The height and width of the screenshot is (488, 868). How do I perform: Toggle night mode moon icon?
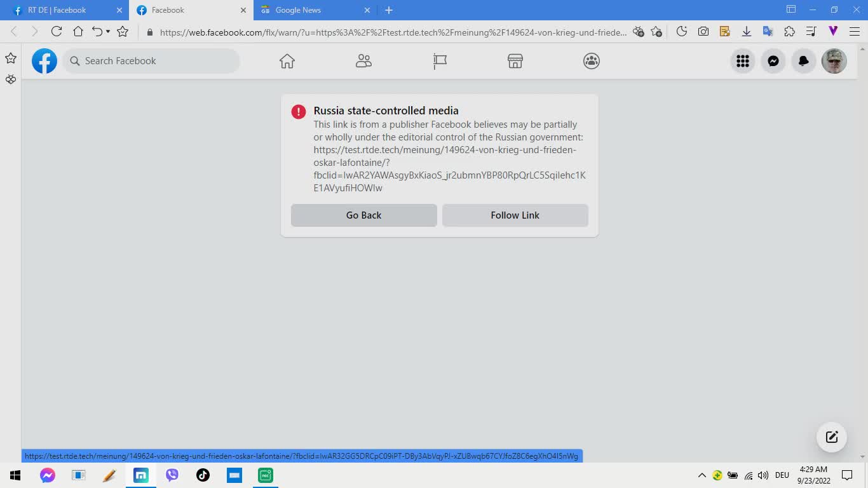tap(682, 32)
